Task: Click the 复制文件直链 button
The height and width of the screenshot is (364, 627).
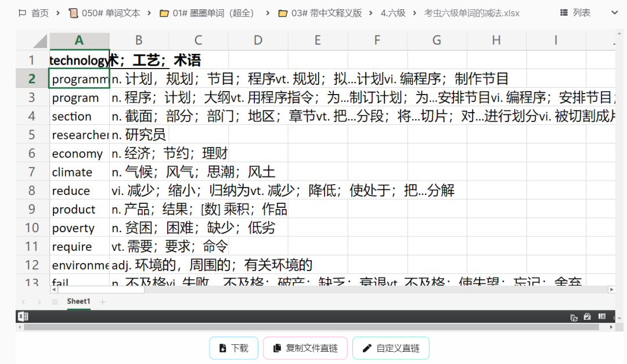Action: click(x=305, y=348)
